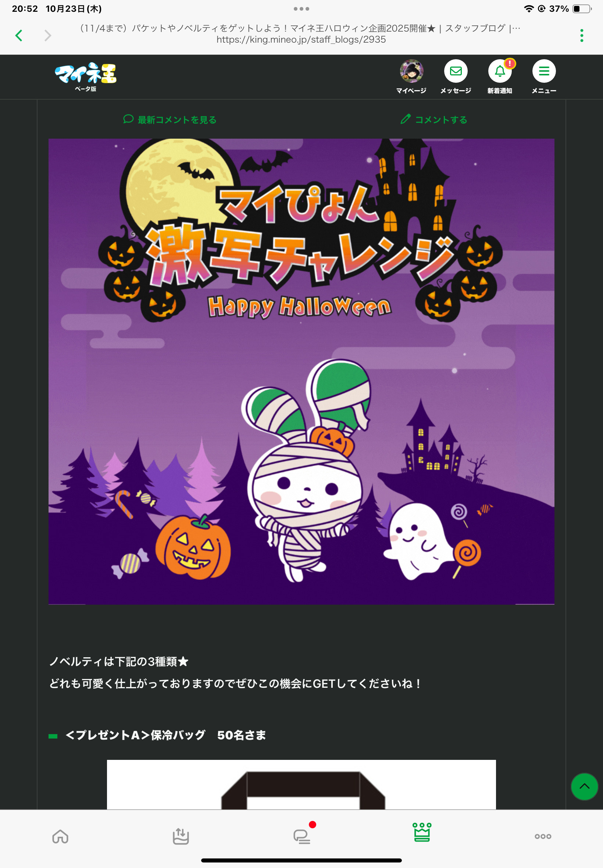Follow the 最新コメントを見る link
Viewport: 603px width, 868px height.
tap(170, 120)
